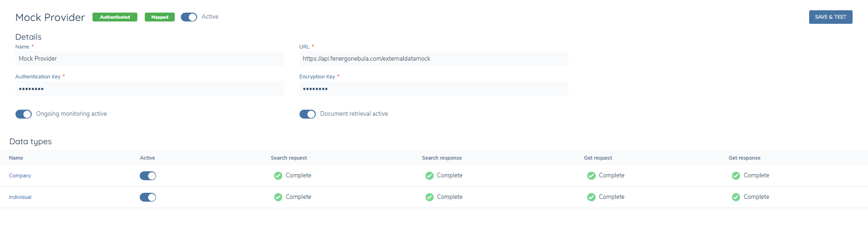Click Individual search response complete checkmark icon

point(429,197)
